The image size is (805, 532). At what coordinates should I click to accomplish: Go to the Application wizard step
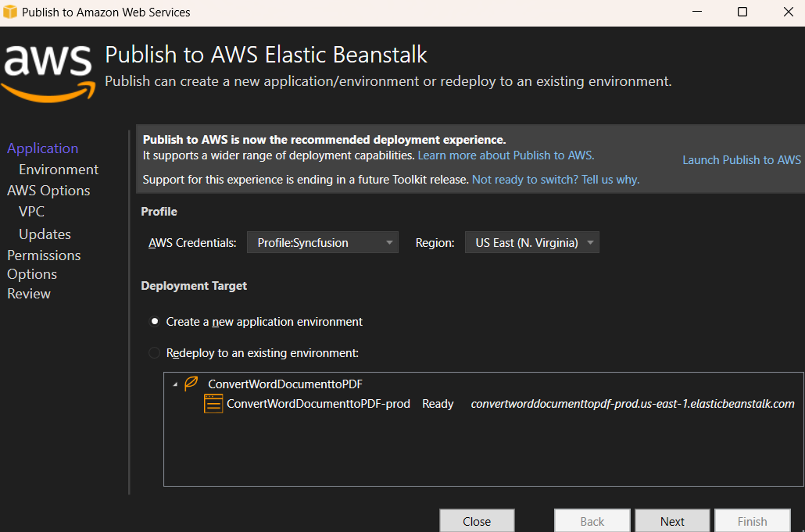(43, 148)
